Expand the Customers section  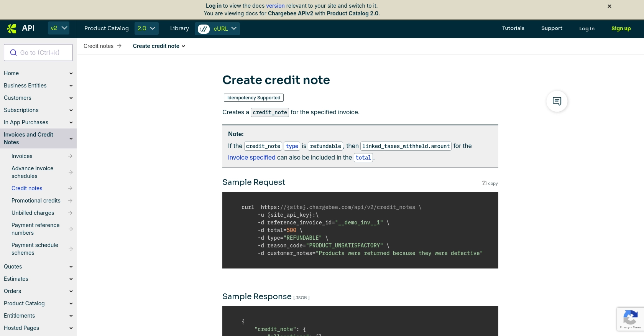point(71,98)
